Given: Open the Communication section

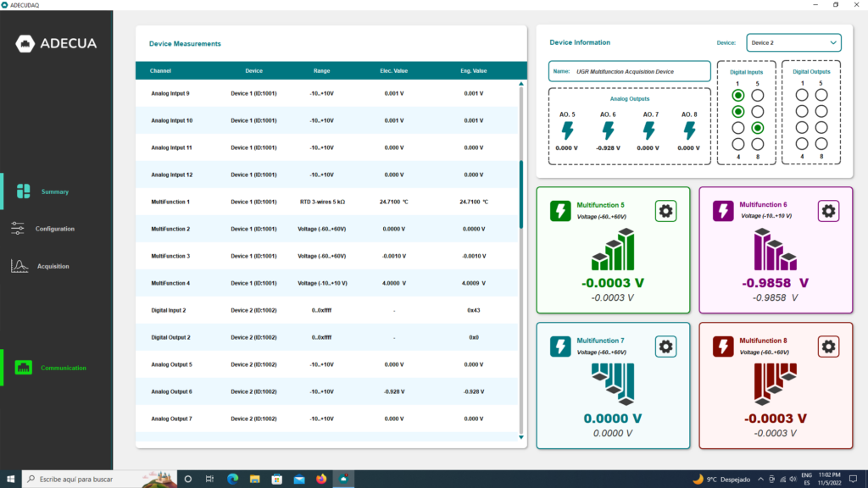Looking at the screenshot, I should (51, 368).
